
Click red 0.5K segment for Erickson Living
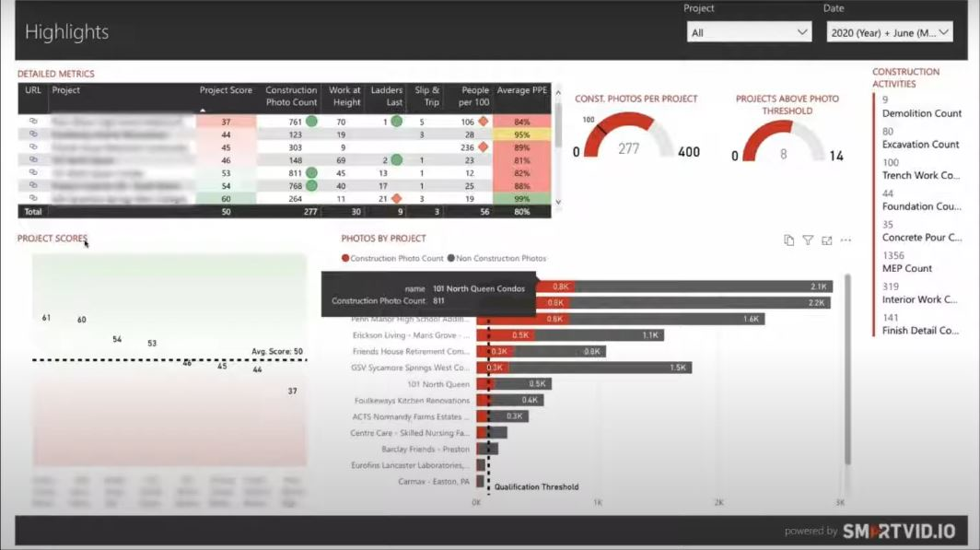(505, 335)
